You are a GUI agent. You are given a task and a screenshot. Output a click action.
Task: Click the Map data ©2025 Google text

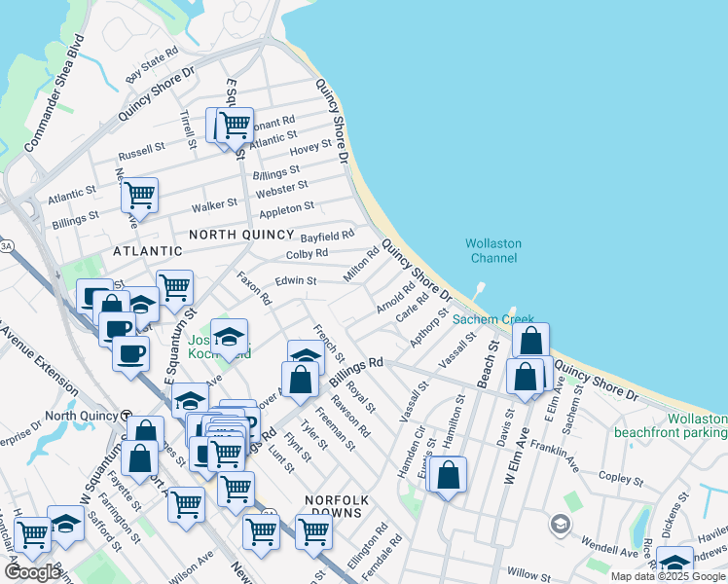tap(668, 576)
